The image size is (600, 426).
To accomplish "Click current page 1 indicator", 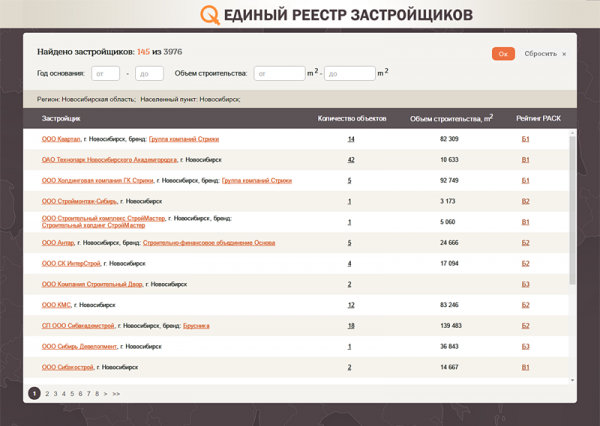I will point(34,393).
